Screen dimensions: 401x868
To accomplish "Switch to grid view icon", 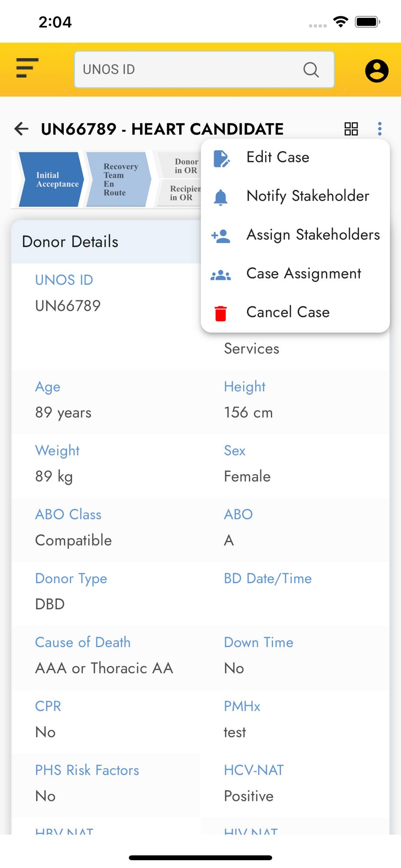I will [351, 129].
